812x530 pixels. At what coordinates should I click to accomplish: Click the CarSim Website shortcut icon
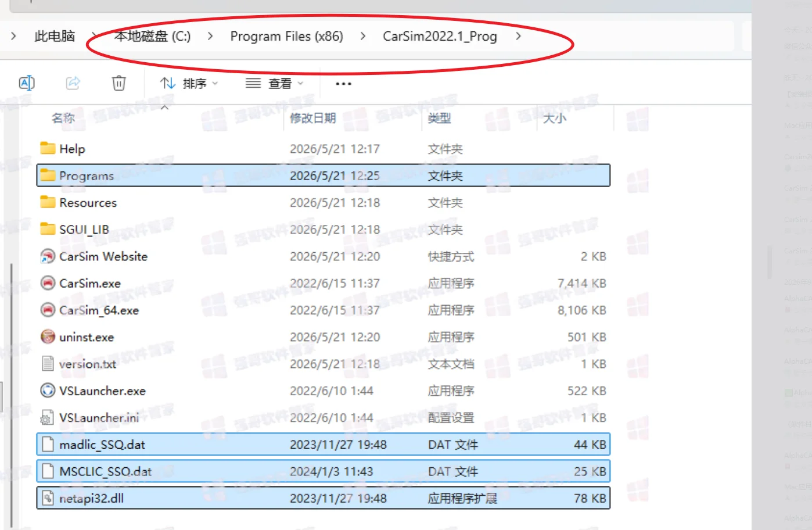tap(48, 256)
